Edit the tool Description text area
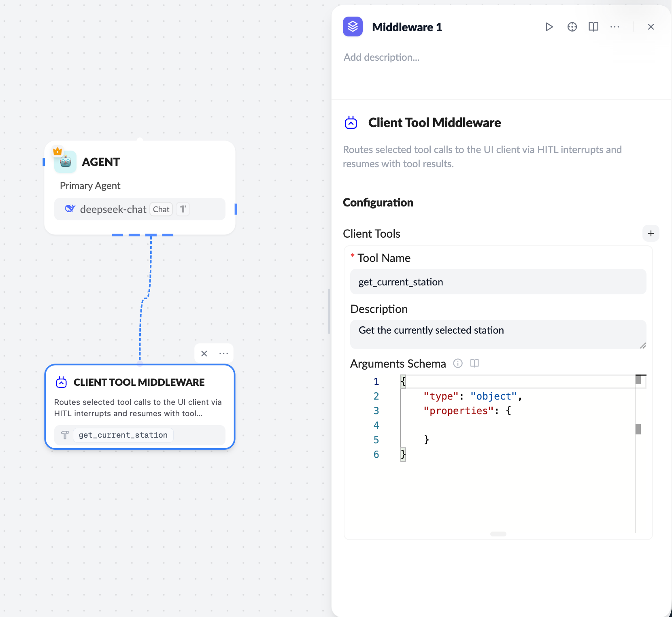Image resolution: width=672 pixels, height=617 pixels. pos(498,334)
